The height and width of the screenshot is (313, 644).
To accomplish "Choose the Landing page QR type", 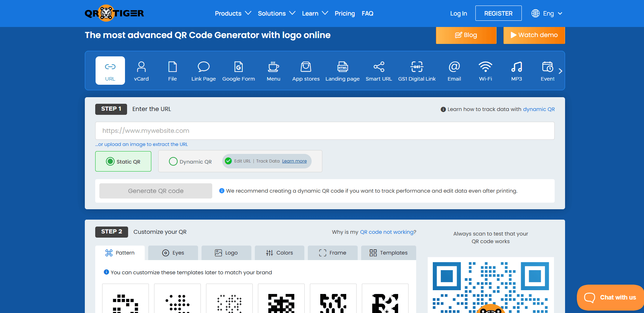I will point(342,71).
